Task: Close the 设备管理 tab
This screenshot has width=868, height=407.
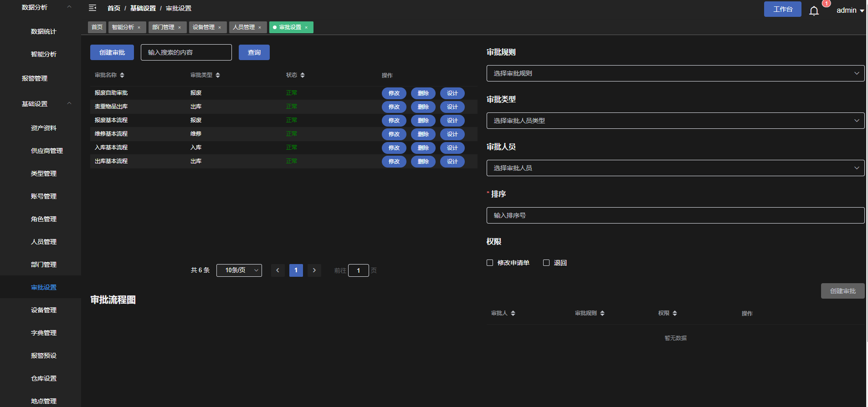Action: click(220, 27)
